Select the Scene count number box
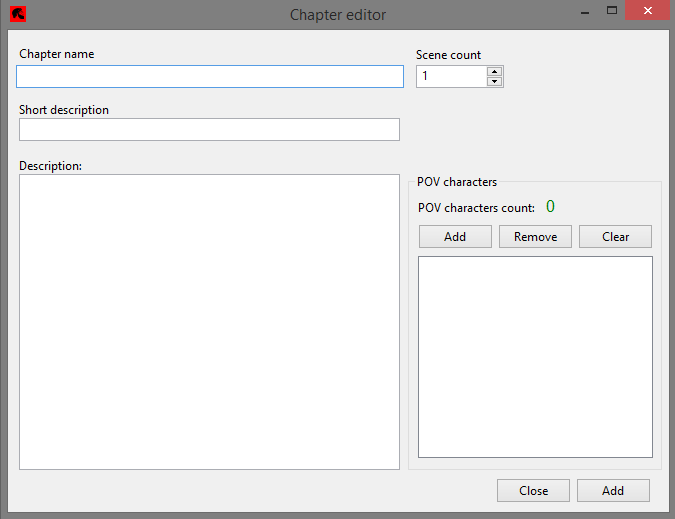The height and width of the screenshot is (519, 675). (452, 77)
